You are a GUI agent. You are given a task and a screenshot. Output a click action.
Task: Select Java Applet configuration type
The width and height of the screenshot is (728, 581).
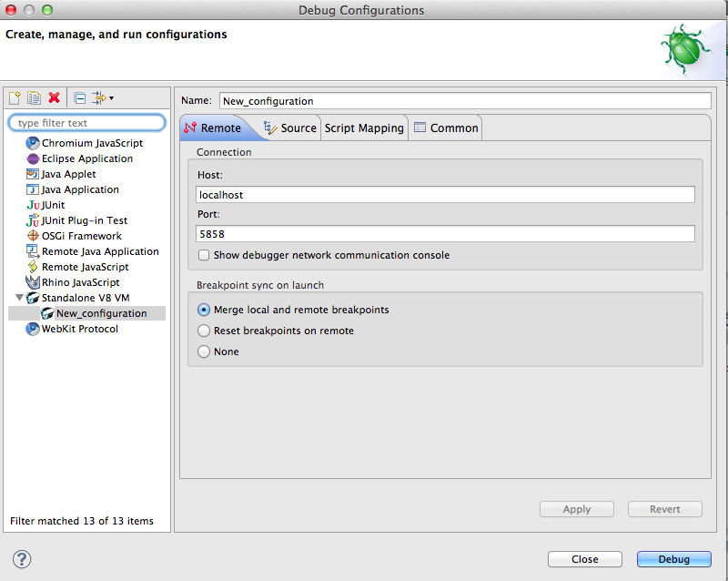point(68,174)
